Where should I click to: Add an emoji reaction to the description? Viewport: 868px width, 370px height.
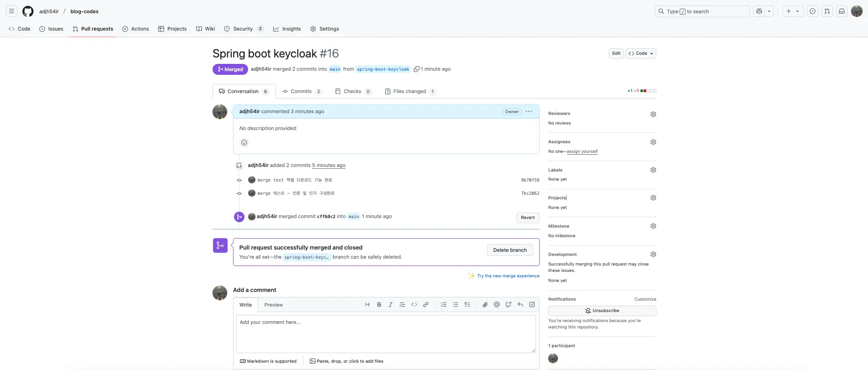(x=244, y=142)
